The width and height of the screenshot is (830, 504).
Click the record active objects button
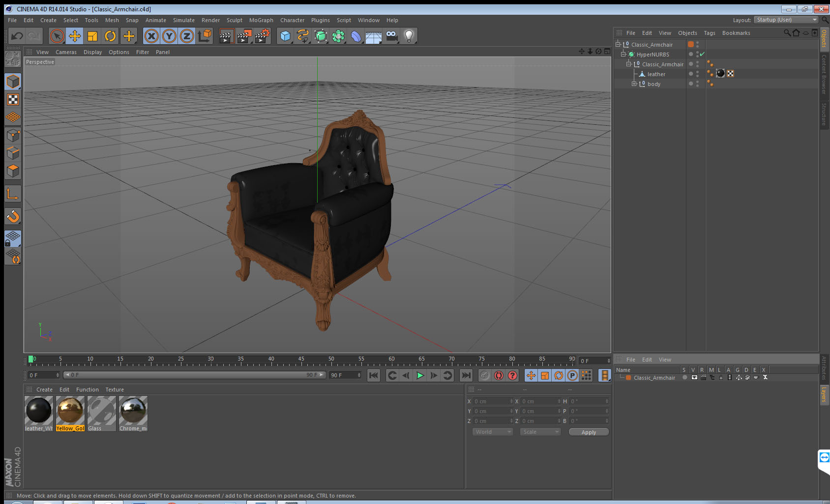coord(485,375)
